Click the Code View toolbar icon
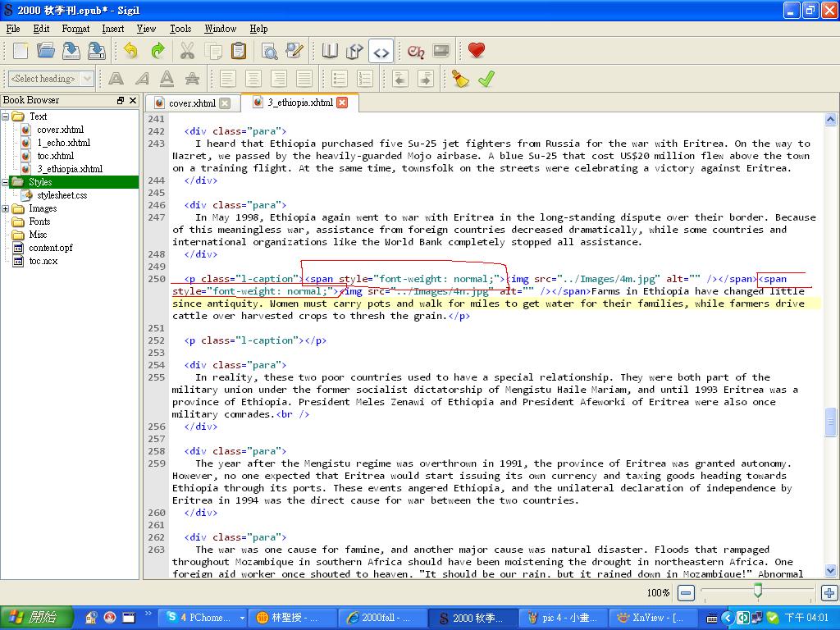Screen dimensions: 840x630 pos(381,51)
